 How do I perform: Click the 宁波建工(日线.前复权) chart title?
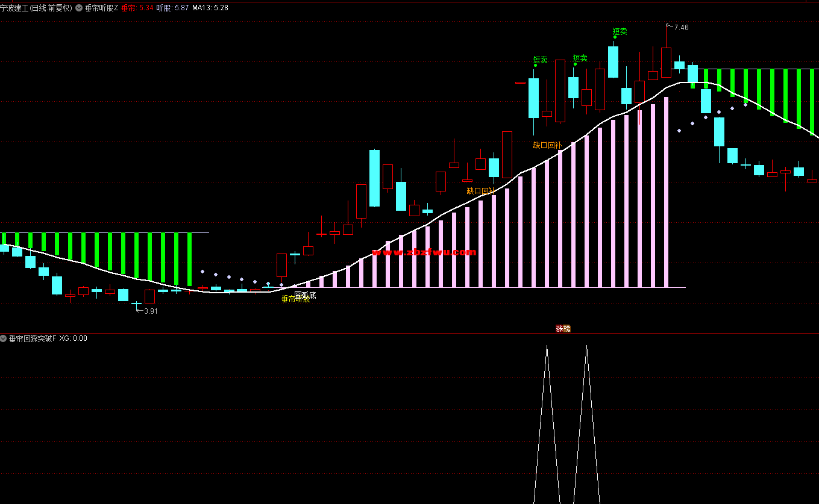[36, 8]
